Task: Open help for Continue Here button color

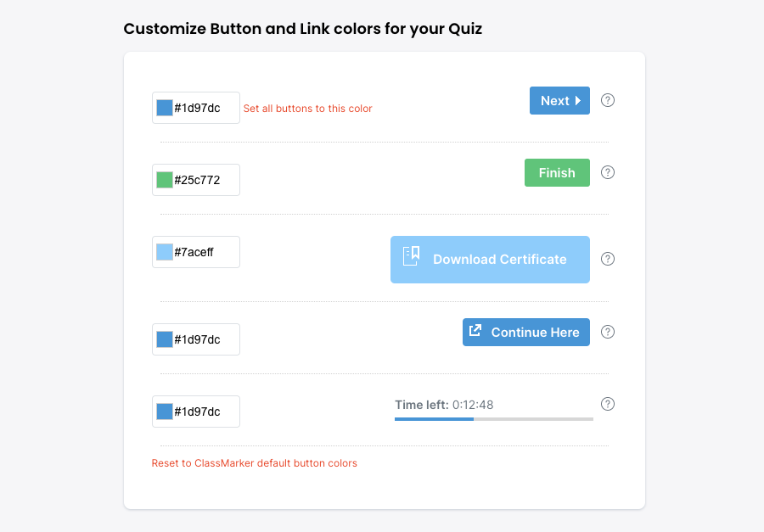Action: tap(608, 332)
